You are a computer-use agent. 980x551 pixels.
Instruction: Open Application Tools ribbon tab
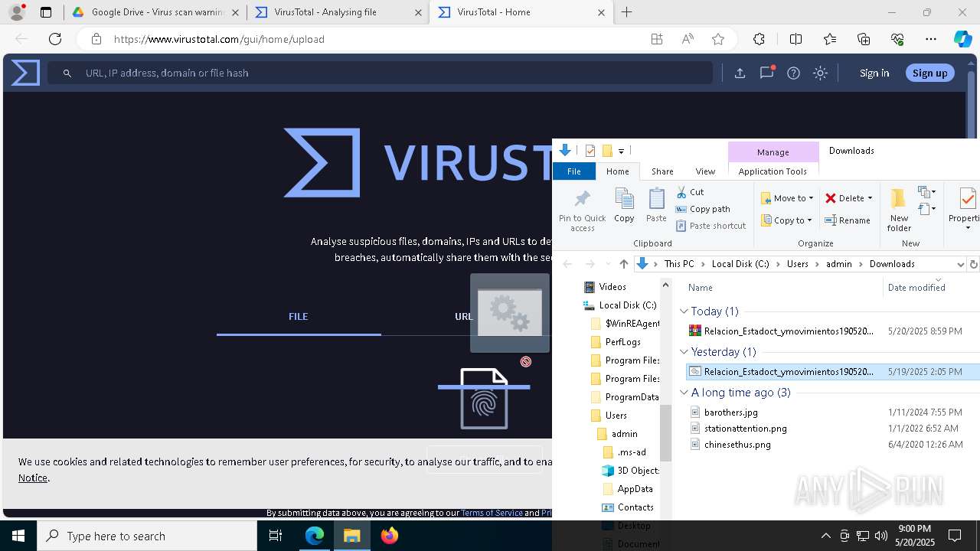coord(773,171)
